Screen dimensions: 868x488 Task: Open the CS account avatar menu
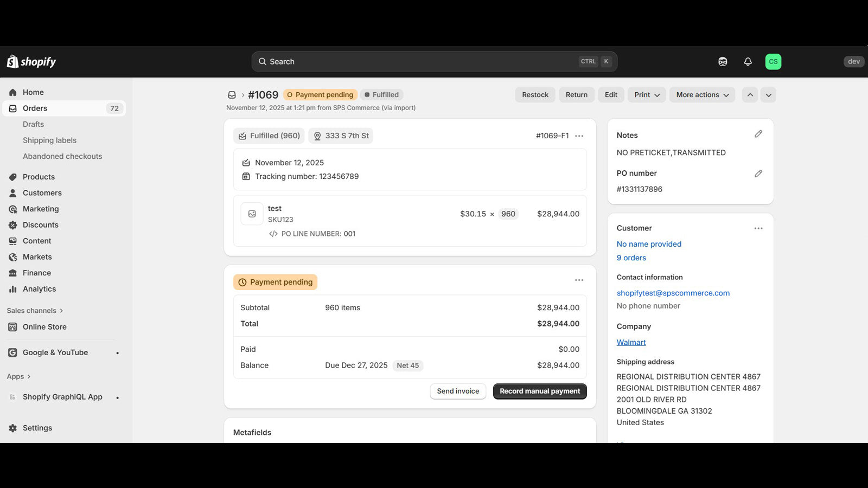773,61
